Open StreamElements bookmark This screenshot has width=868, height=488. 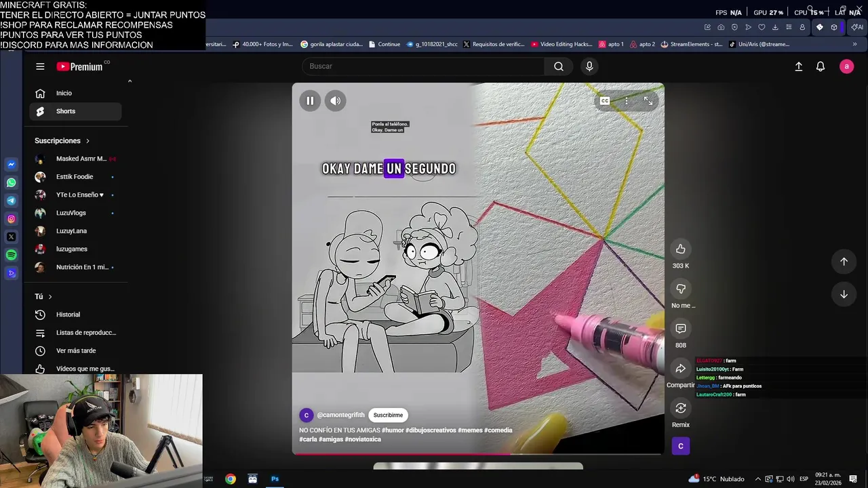692,44
